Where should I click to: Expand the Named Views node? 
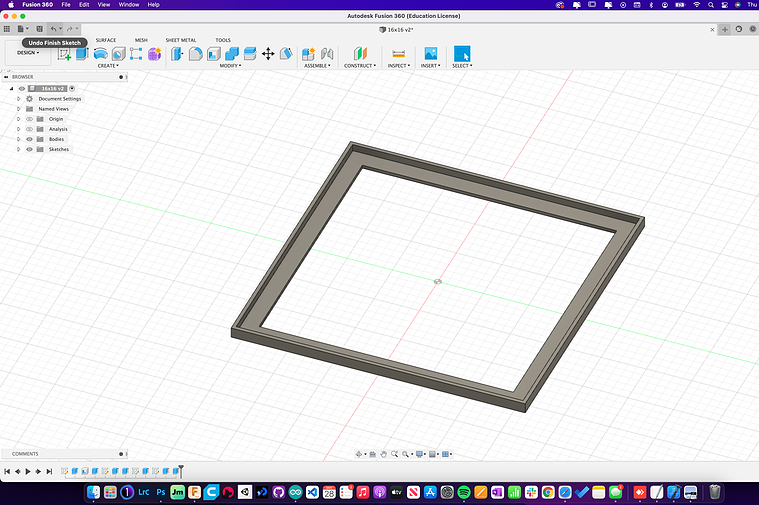pos(18,109)
